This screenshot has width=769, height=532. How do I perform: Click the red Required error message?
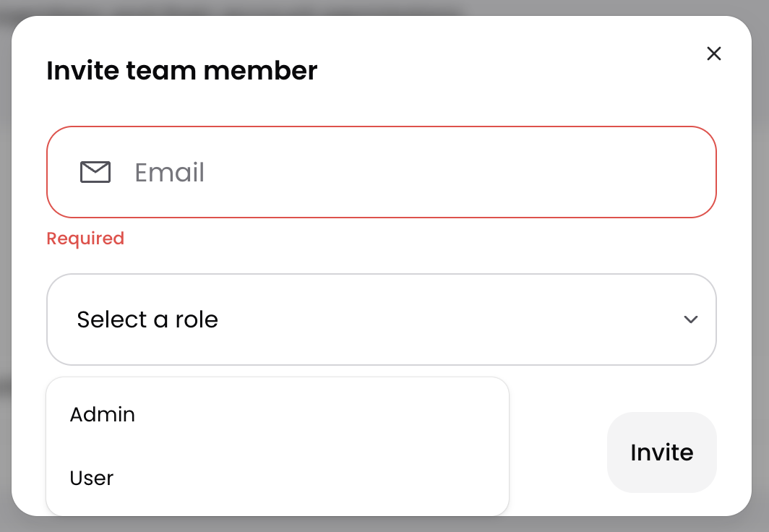[85, 239]
